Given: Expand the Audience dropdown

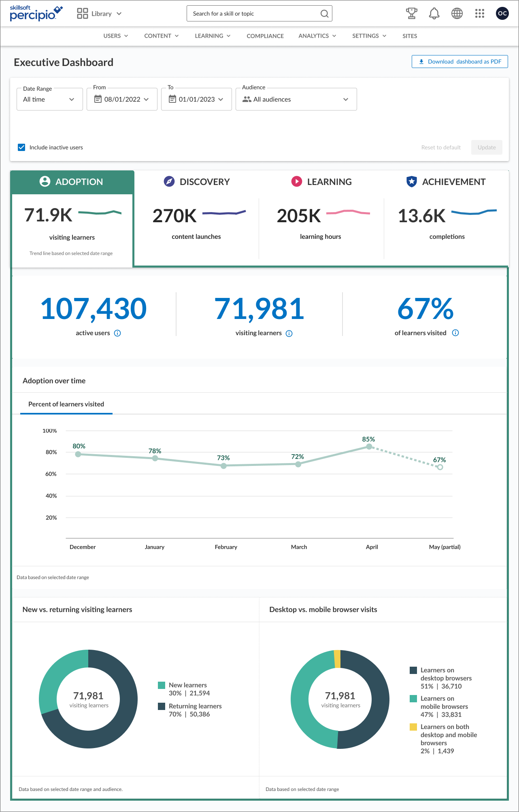Looking at the screenshot, I should 296,99.
